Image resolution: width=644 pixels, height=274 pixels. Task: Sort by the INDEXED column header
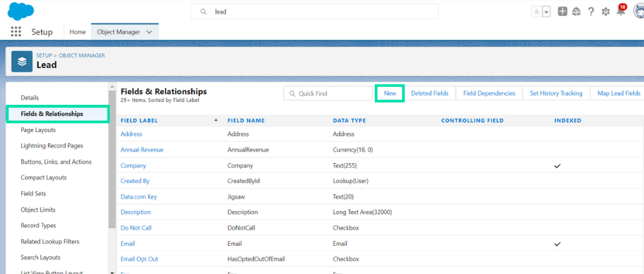pos(567,121)
